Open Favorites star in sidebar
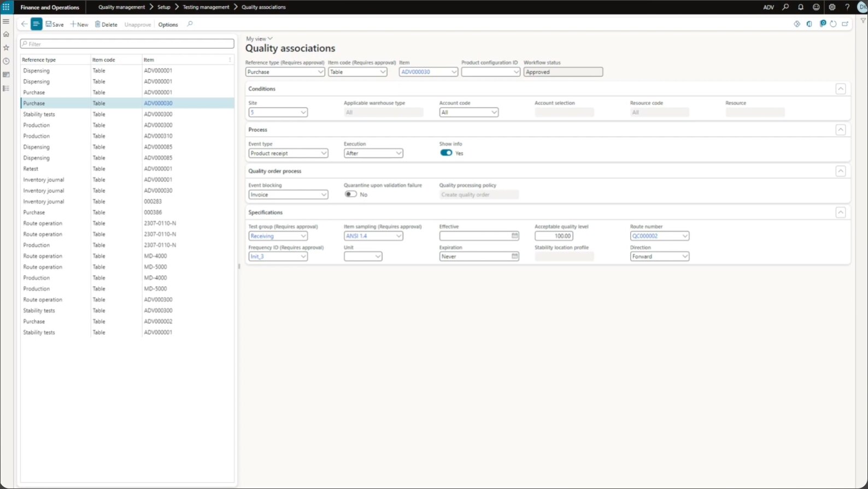This screenshot has height=489, width=868. click(x=6, y=48)
